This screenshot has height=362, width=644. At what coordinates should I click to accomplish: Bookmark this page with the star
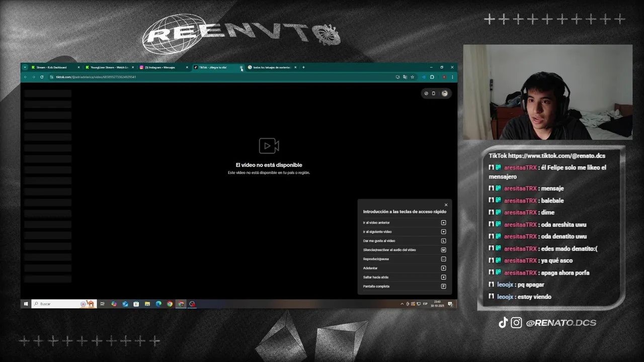pos(412,77)
